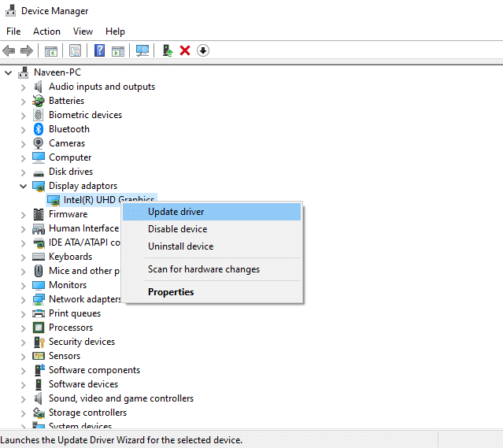Open Properties from the context menu
This screenshot has height=448, width=503.
(x=171, y=292)
